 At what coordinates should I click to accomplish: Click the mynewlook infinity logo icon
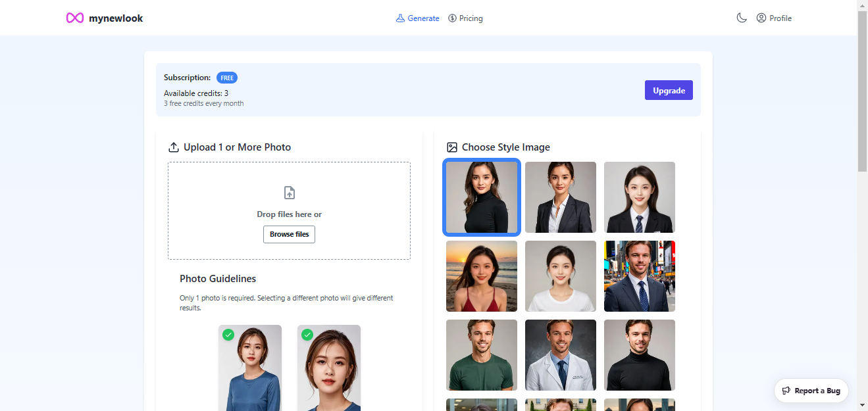[x=75, y=18]
